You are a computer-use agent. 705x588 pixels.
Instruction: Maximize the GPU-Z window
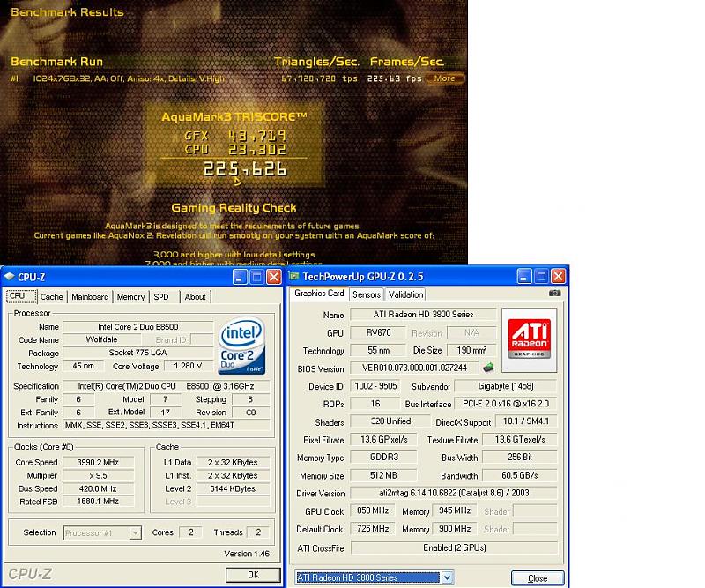(x=541, y=276)
